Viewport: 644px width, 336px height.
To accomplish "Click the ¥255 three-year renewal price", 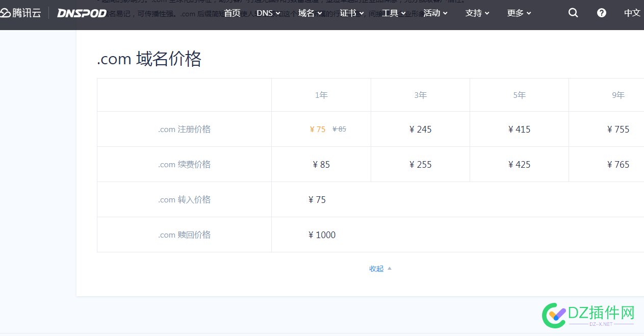I will point(420,165).
